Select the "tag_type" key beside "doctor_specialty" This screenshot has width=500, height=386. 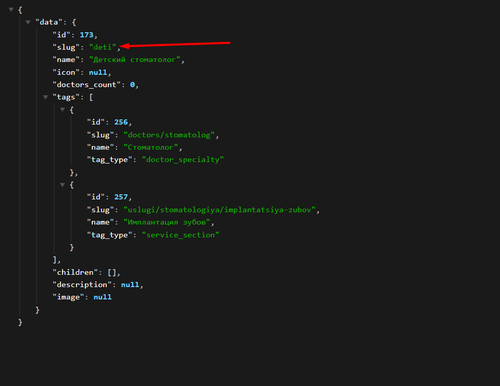click(110, 159)
